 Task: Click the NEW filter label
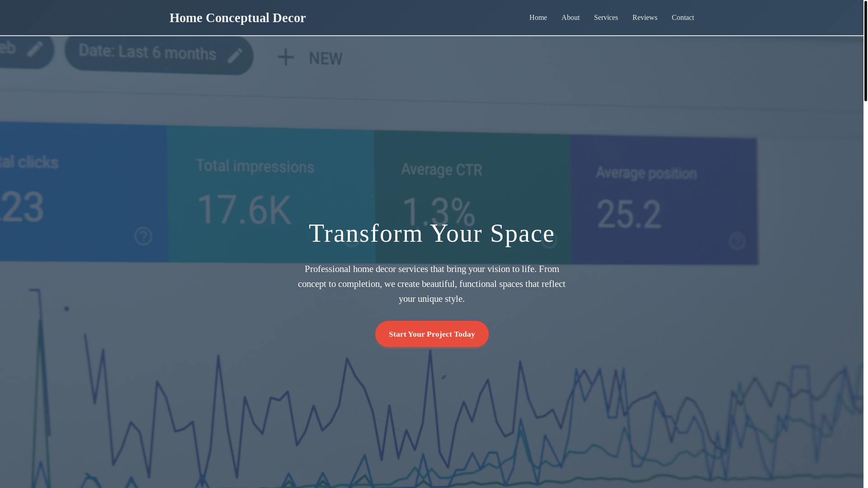[x=325, y=59]
